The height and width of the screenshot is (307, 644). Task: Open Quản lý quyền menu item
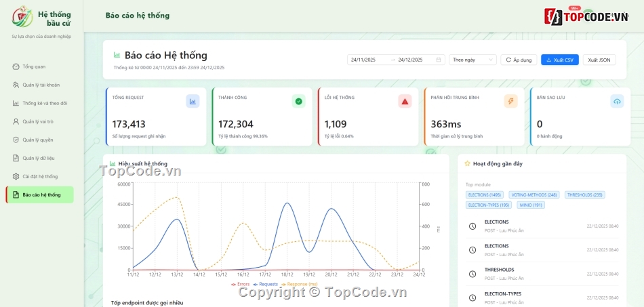tap(39, 140)
